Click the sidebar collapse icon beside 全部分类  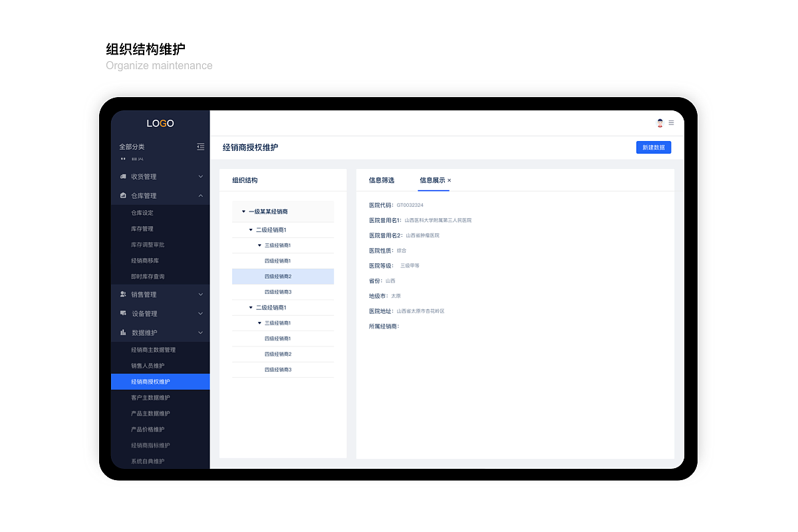click(x=200, y=147)
